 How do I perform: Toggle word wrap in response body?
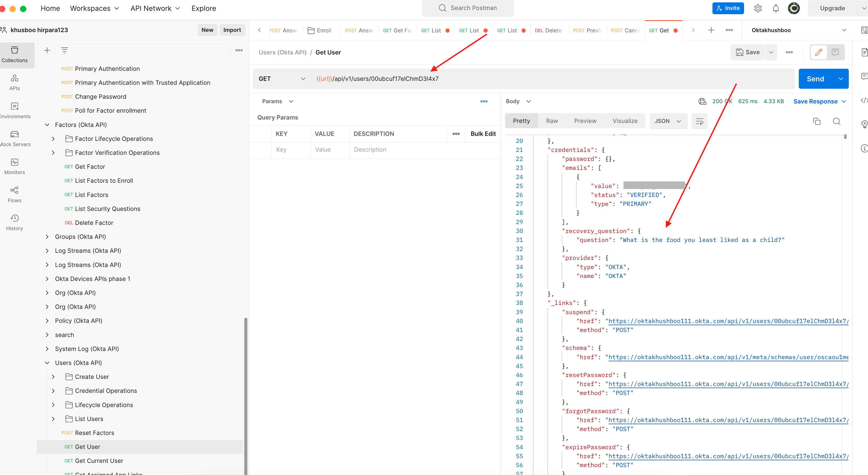699,121
